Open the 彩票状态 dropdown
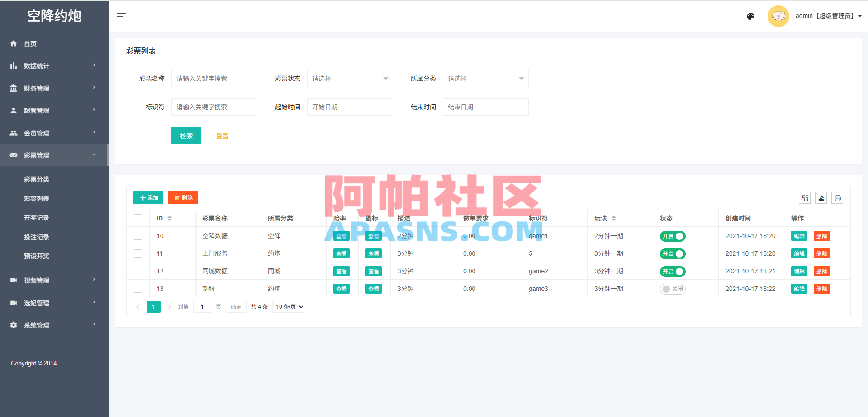 pos(350,78)
